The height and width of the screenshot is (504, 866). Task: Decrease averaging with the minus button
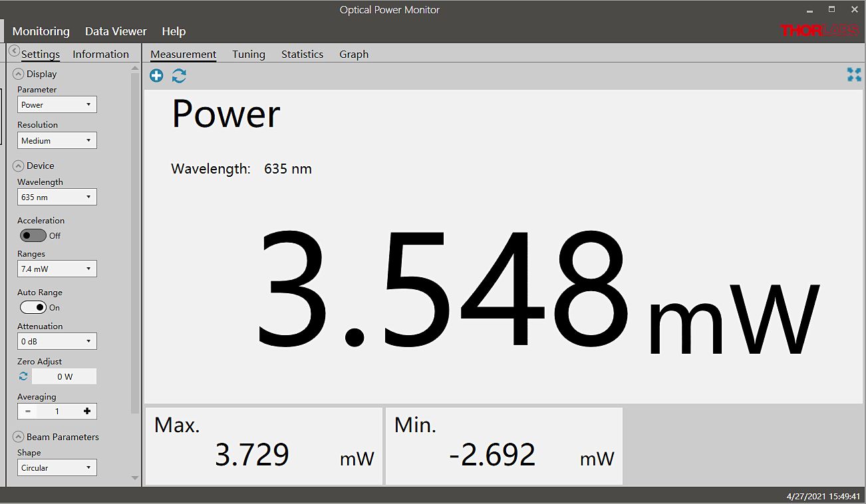tap(27, 411)
